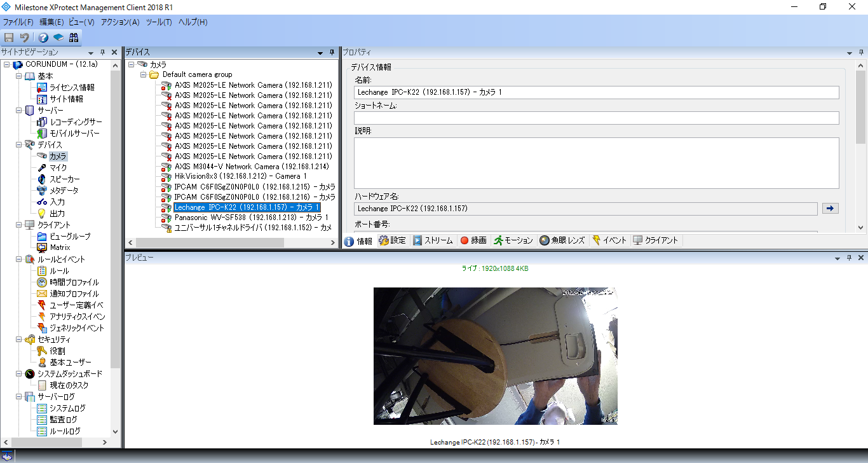868x463 pixels.
Task: Open the Help question mark icon
Action: tap(43, 38)
